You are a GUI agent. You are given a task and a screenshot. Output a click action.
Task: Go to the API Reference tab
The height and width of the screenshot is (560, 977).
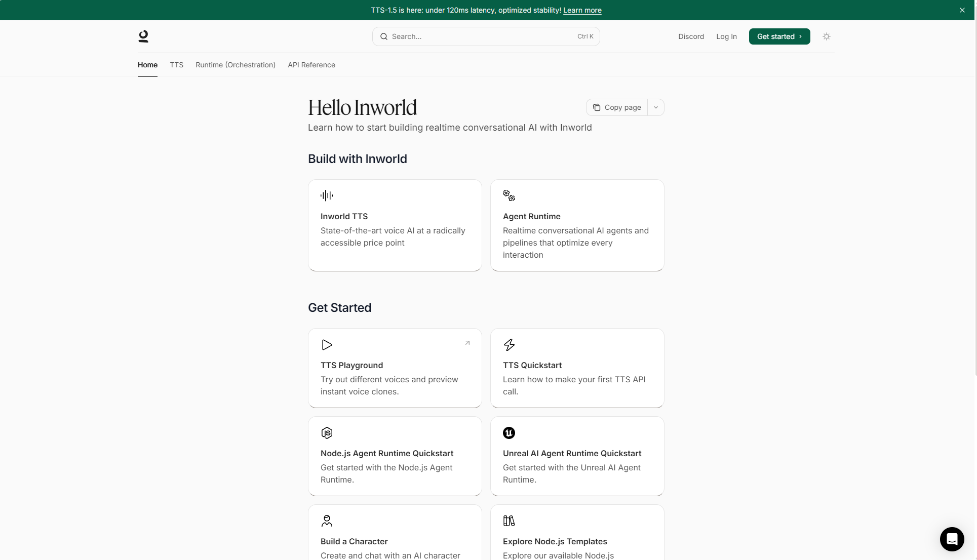pyautogui.click(x=311, y=65)
